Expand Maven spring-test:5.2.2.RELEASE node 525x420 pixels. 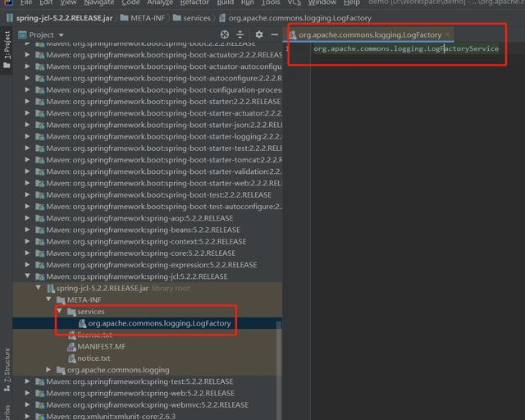point(27,381)
